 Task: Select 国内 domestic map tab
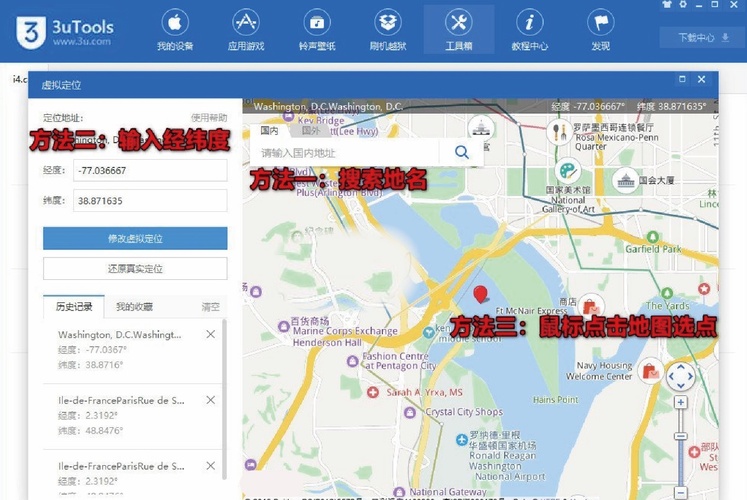pyautogui.click(x=270, y=130)
